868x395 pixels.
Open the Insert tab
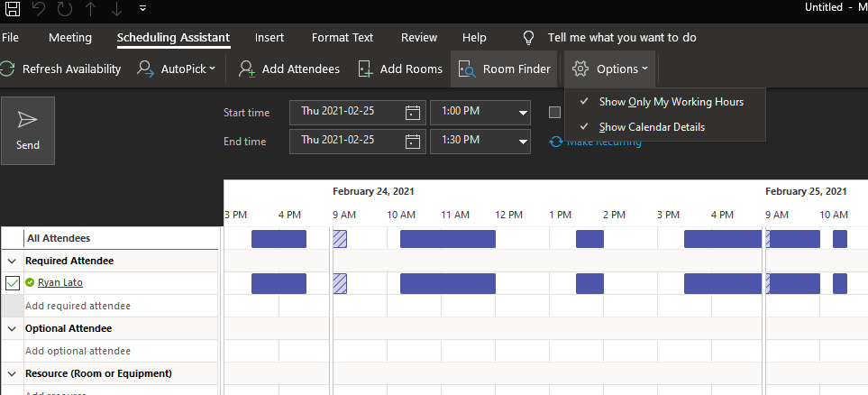270,38
